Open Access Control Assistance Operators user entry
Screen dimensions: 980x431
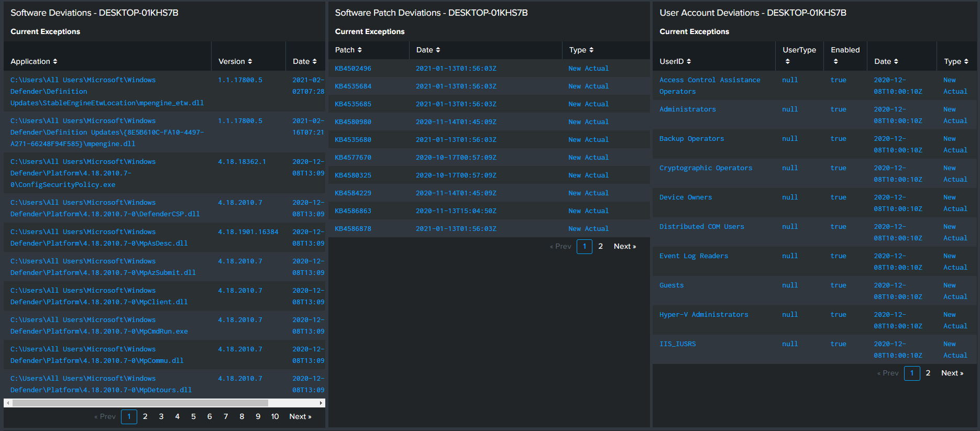(814, 85)
